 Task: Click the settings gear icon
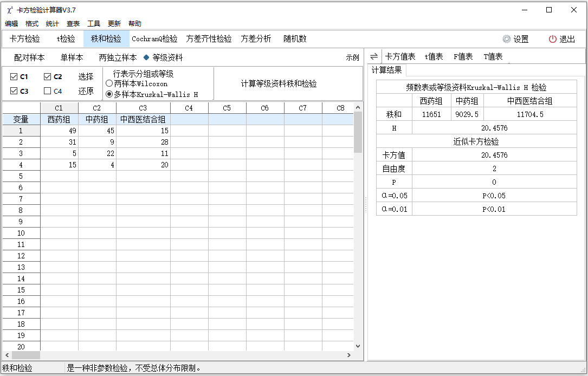pyautogui.click(x=507, y=39)
